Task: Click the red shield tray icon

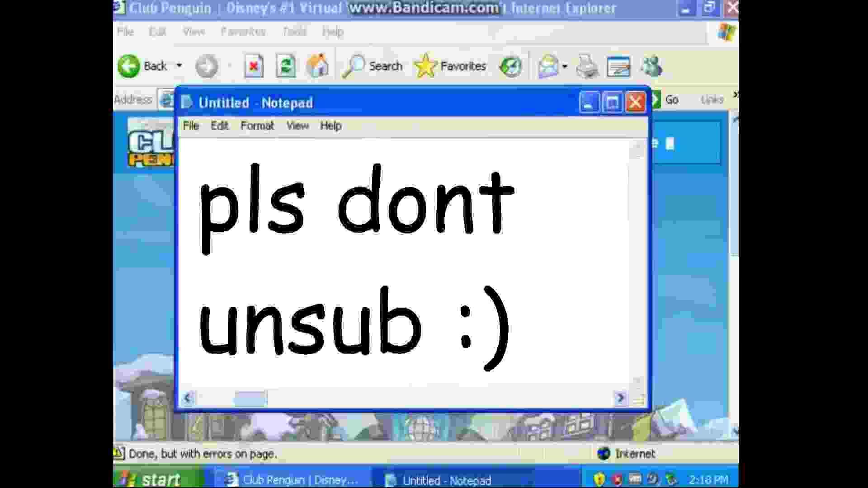Action: 617,479
